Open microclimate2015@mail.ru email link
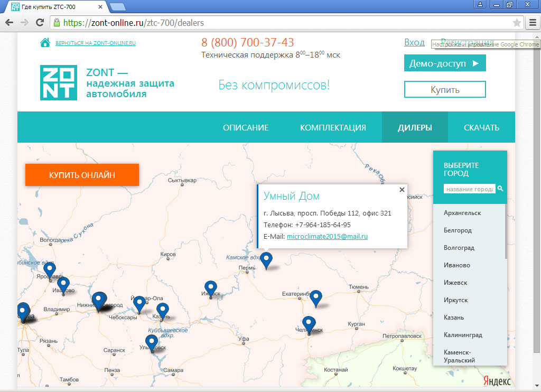The width and height of the screenshot is (541, 392). (x=327, y=236)
